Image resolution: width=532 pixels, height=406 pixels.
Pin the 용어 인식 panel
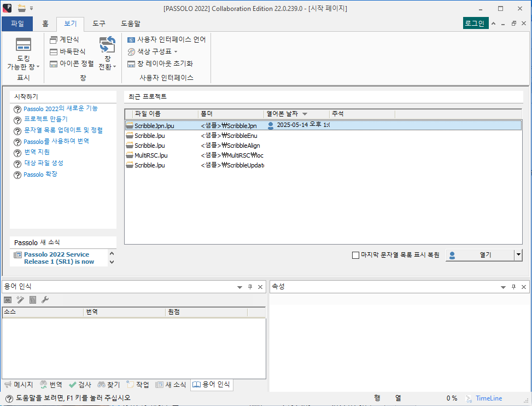coord(250,287)
